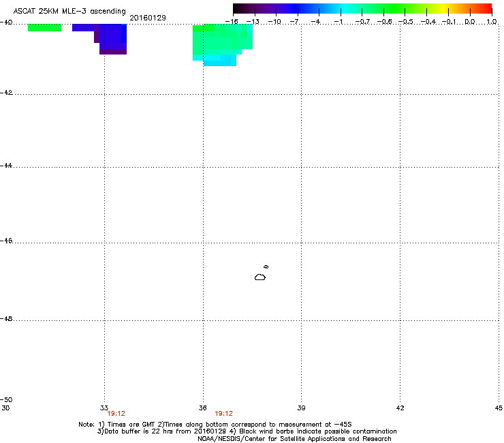Click the purple-blue data patch near longitude 33
The width and height of the screenshot is (504, 443).
tap(109, 38)
